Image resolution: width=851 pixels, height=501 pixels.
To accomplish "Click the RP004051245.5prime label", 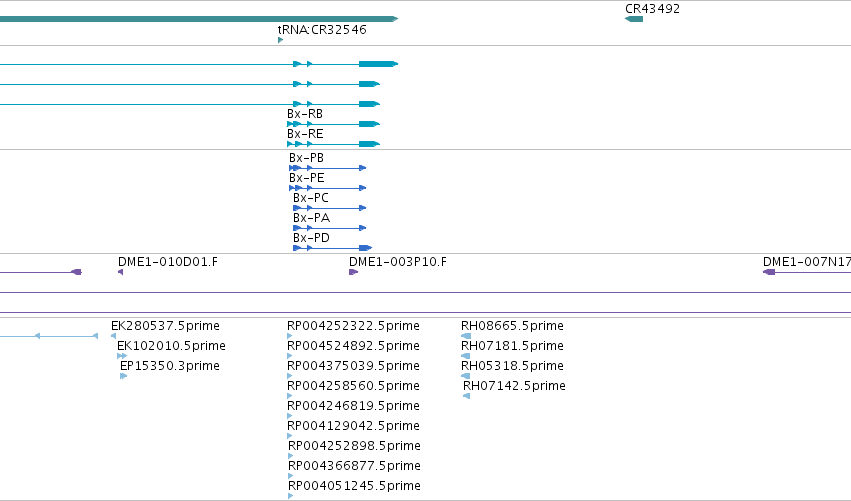I will click(354, 486).
